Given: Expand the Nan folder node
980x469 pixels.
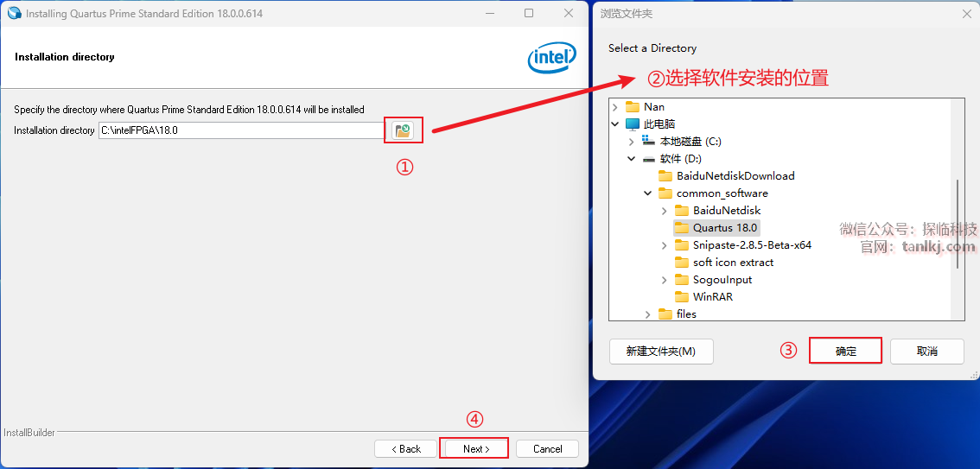Looking at the screenshot, I should 615,107.
